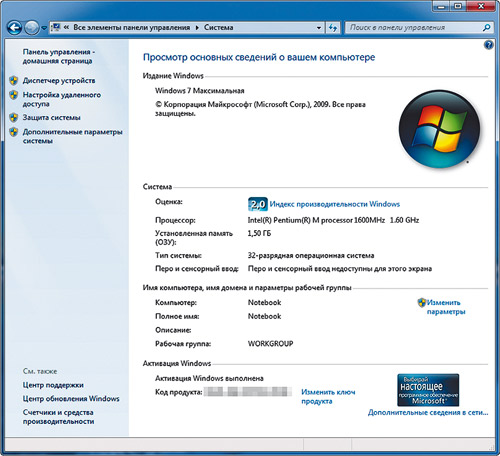The width and height of the screenshot is (500, 456).
Task: Click the blurred product key value
Action: coord(247,392)
